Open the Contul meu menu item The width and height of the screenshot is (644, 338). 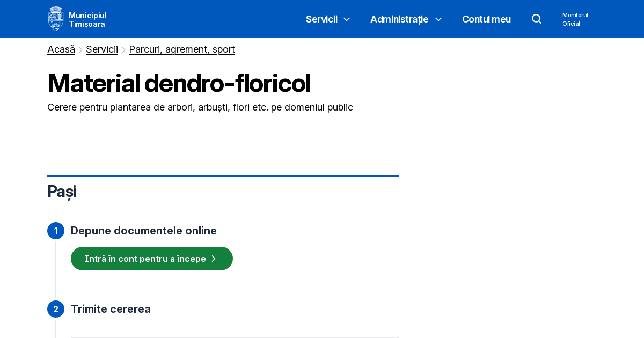(x=486, y=19)
